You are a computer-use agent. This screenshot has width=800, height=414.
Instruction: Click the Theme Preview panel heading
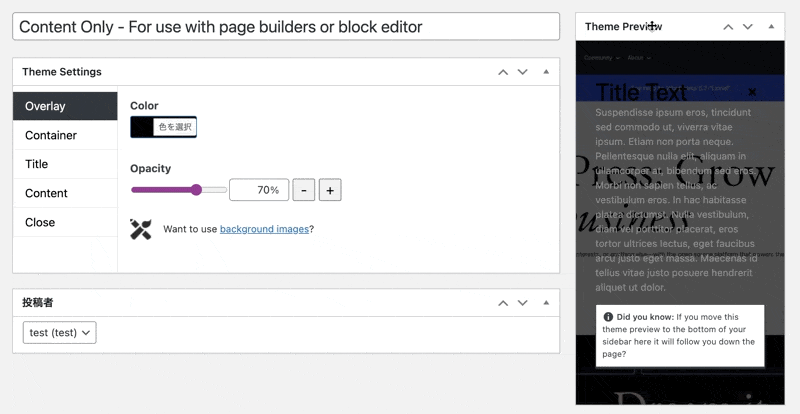point(623,27)
